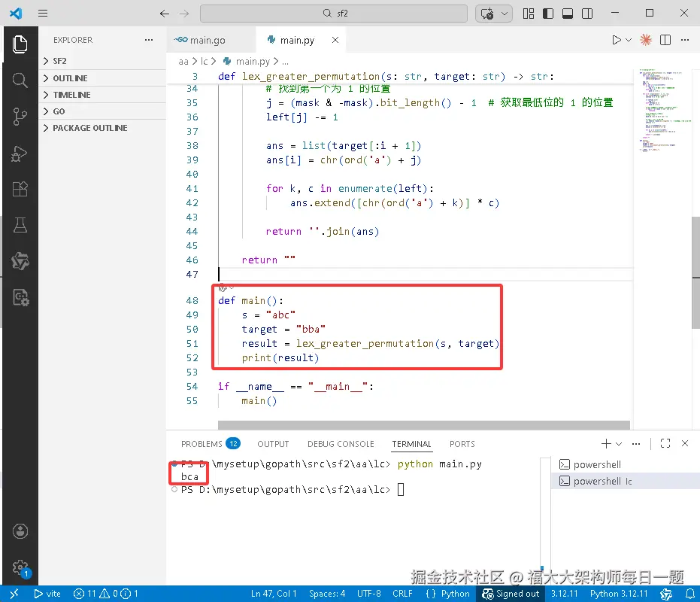The height and width of the screenshot is (602, 700).
Task: Toggle primary side bar visibility
Action: click(x=548, y=14)
